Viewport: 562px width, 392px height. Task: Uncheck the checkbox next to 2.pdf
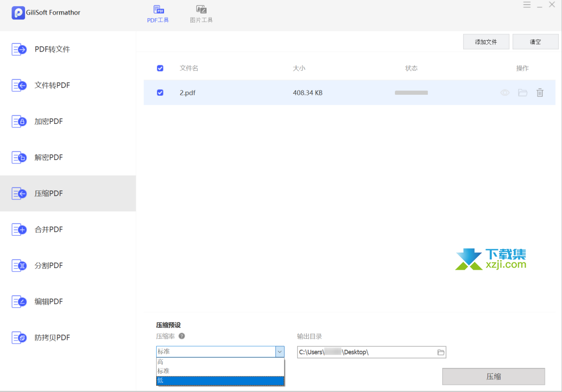click(x=160, y=92)
